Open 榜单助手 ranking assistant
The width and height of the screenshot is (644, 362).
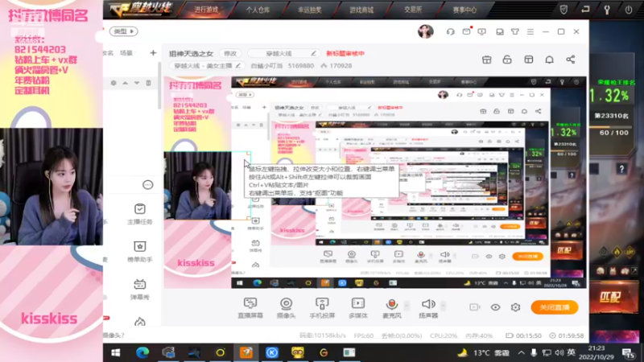point(139,252)
